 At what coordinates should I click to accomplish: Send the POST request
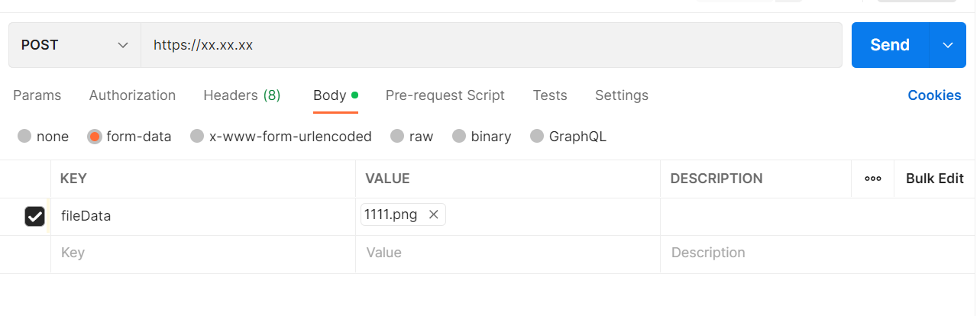(890, 45)
